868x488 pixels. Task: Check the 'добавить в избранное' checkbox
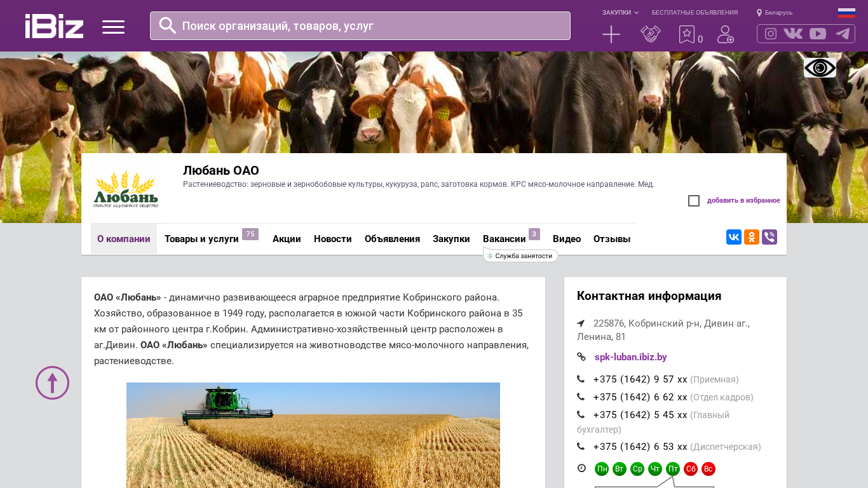[694, 201]
